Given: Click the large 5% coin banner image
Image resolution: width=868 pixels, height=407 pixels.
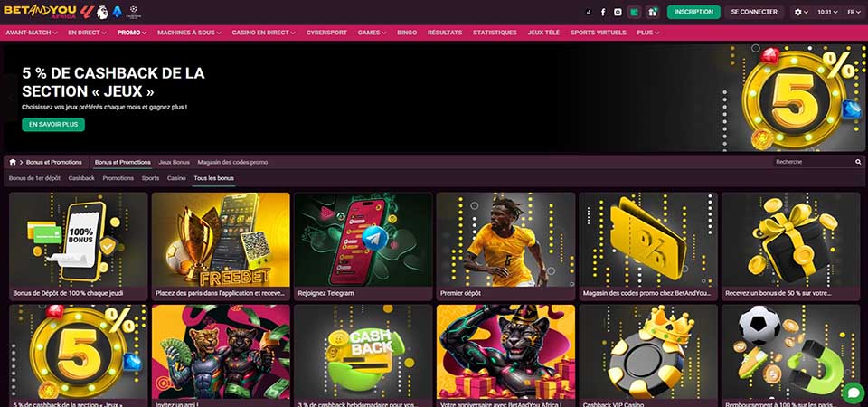Looking at the screenshot, I should click(x=793, y=98).
